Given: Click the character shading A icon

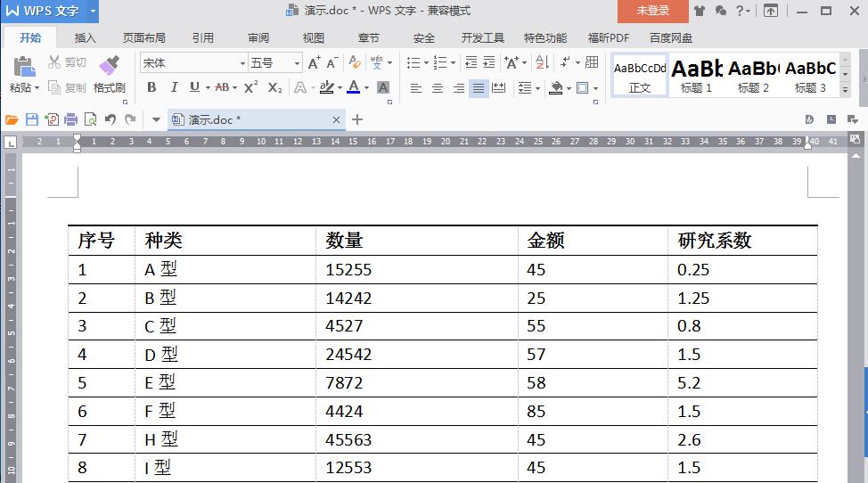Looking at the screenshot, I should [383, 87].
